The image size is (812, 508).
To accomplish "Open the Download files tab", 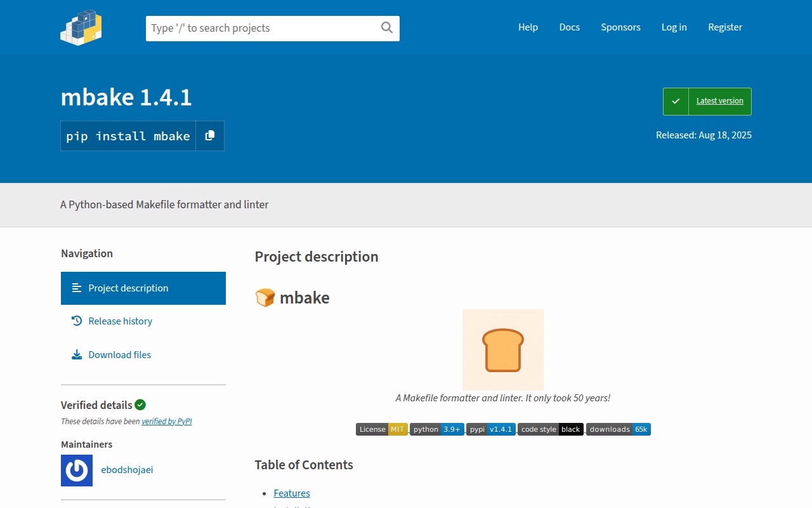I will 143,355.
